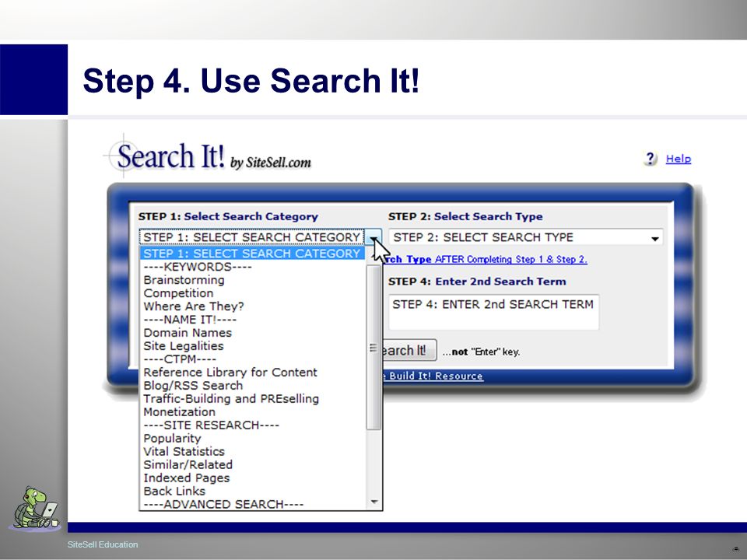This screenshot has width=747, height=560.
Task: Click the Search It! by SiteSell.com logo
Action: click(x=209, y=156)
